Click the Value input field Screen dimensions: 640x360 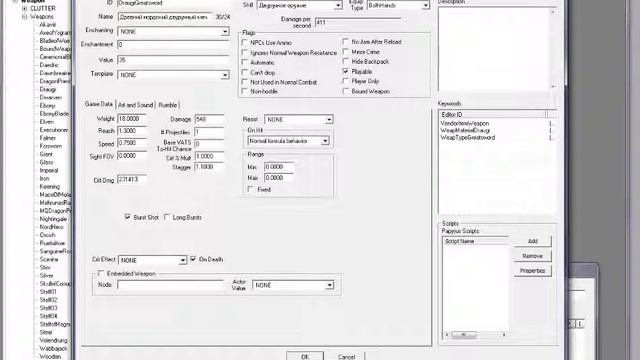tap(173, 60)
